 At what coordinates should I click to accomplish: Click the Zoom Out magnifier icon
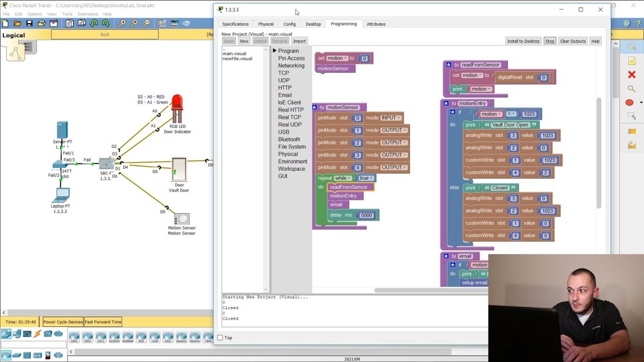point(146,23)
